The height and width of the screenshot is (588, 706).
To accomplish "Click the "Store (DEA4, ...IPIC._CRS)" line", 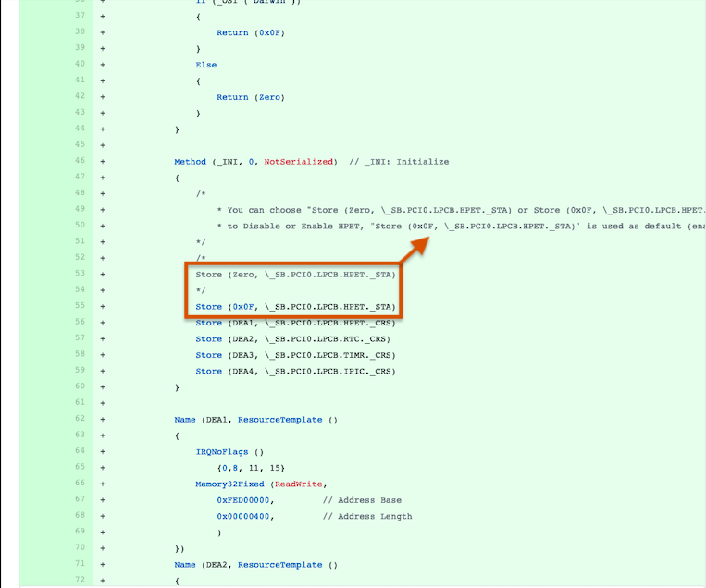I will point(295,371).
